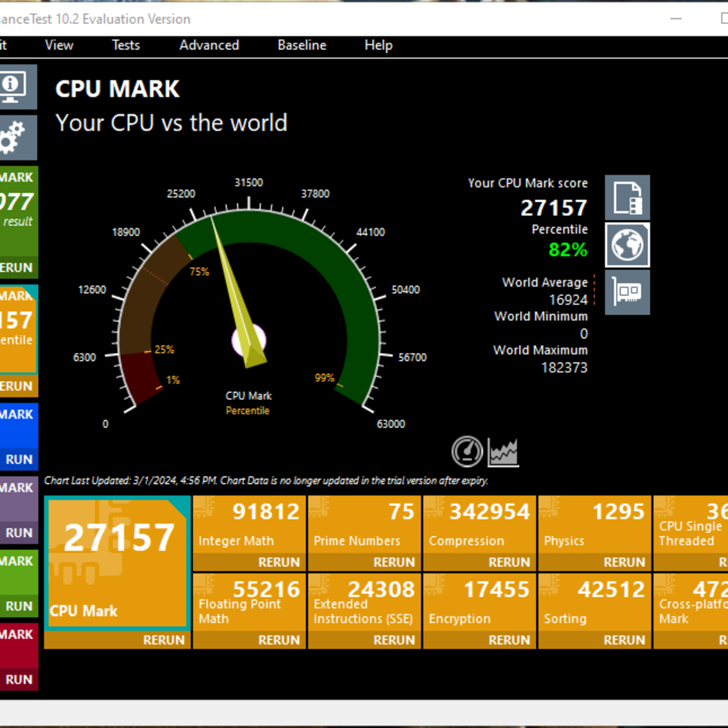Select the hardware card comparison icon
728x728 pixels.
[x=627, y=292]
